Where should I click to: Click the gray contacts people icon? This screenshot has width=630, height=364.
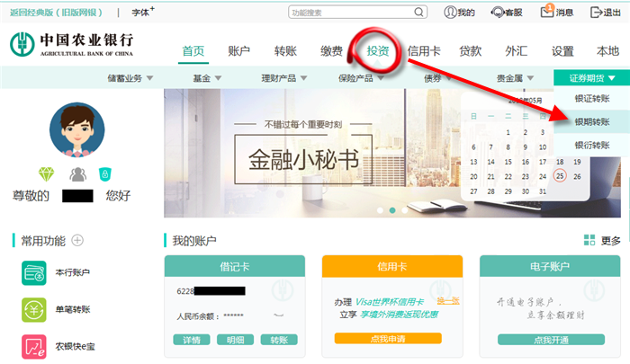(77, 174)
